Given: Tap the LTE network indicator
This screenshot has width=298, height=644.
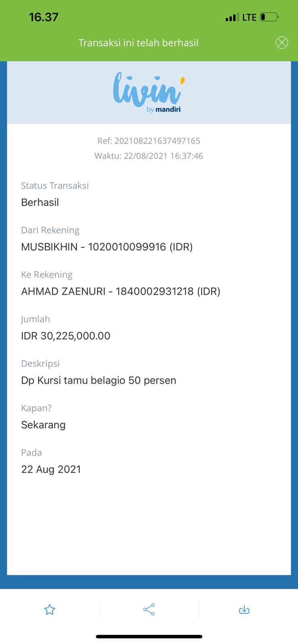Looking at the screenshot, I should [249, 17].
